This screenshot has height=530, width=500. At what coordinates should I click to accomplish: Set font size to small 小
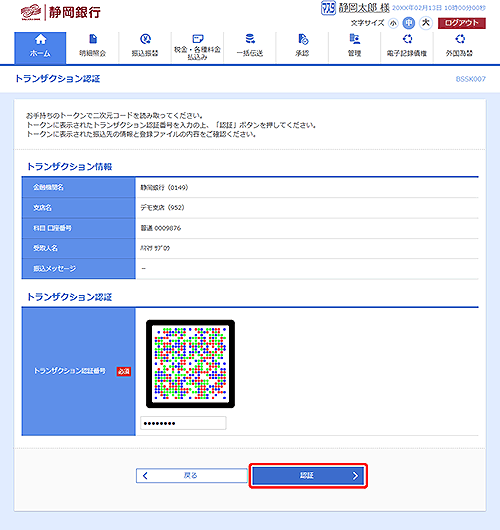pos(393,23)
